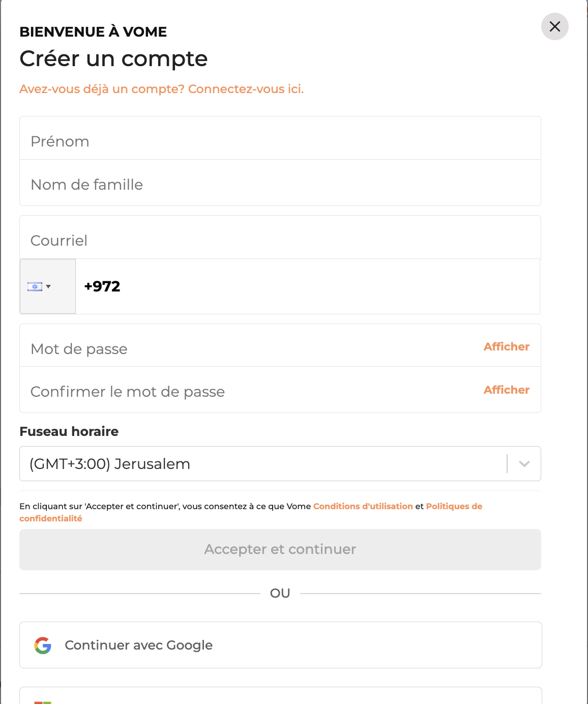Viewport: 588px width, 704px height.
Task: Follow the Connectez-vous ici link
Action: tap(246, 89)
